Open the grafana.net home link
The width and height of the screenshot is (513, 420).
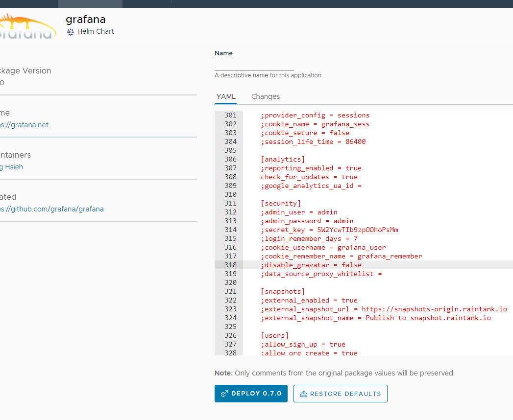pyautogui.click(x=24, y=125)
